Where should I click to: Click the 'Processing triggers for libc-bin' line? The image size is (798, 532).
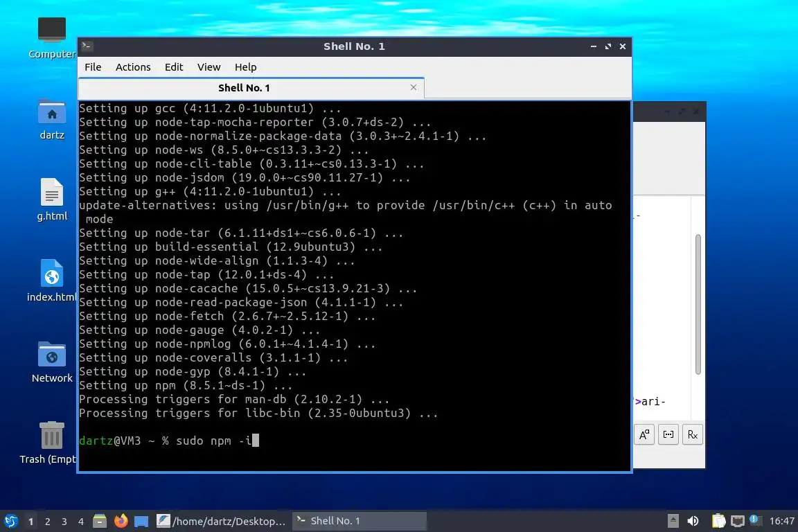[x=258, y=413]
